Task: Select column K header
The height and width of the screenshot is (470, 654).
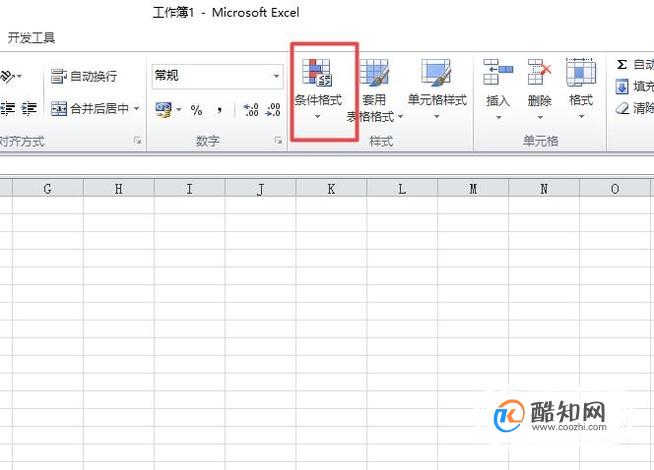Action: pyautogui.click(x=331, y=189)
